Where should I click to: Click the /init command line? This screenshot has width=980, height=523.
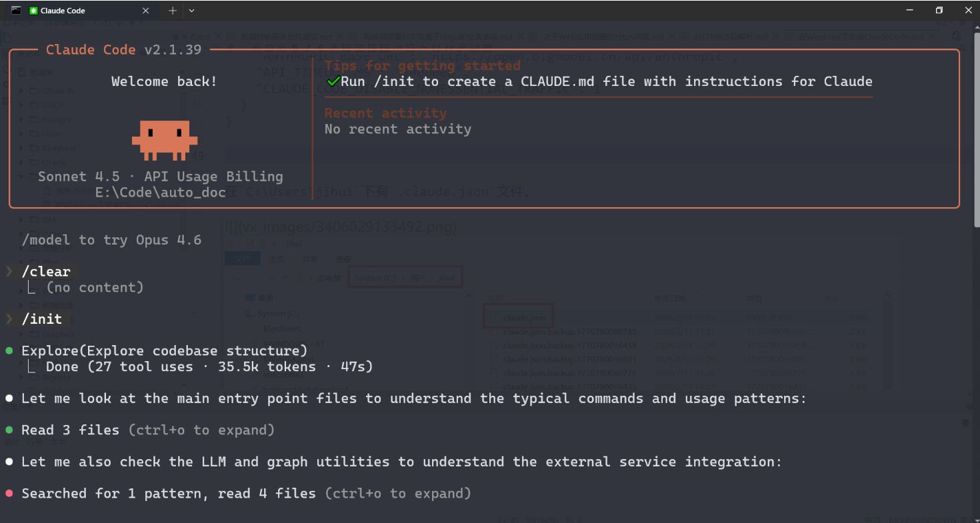[x=41, y=319]
